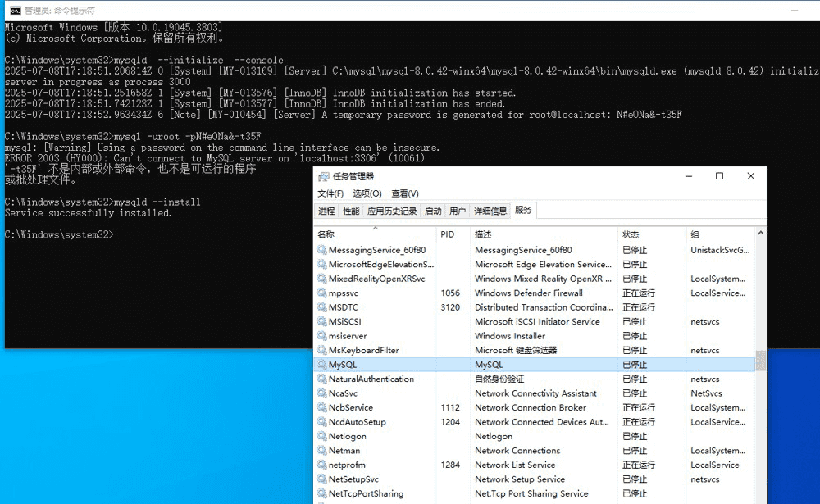Click the UnistackSvcG... group cell
This screenshot has height=504, width=820.
pyautogui.click(x=720, y=250)
